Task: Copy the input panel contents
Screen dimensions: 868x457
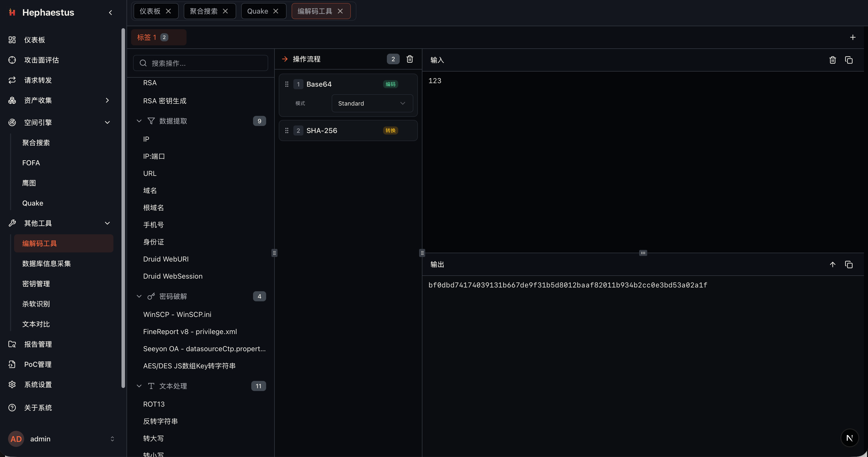Action: coord(848,60)
